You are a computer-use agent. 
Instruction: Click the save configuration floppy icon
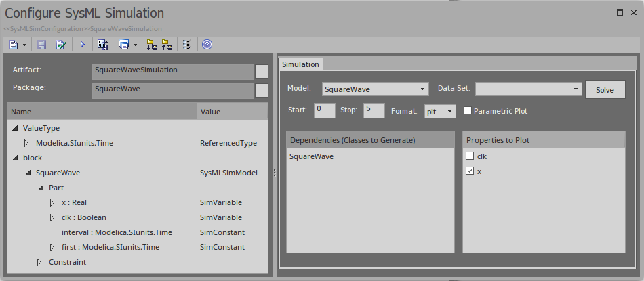41,45
